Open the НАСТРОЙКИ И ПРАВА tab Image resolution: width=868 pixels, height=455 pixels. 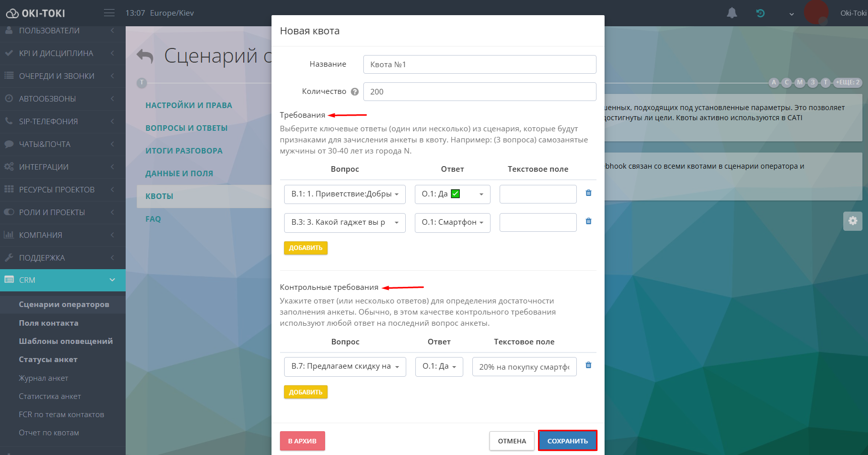coord(189,106)
